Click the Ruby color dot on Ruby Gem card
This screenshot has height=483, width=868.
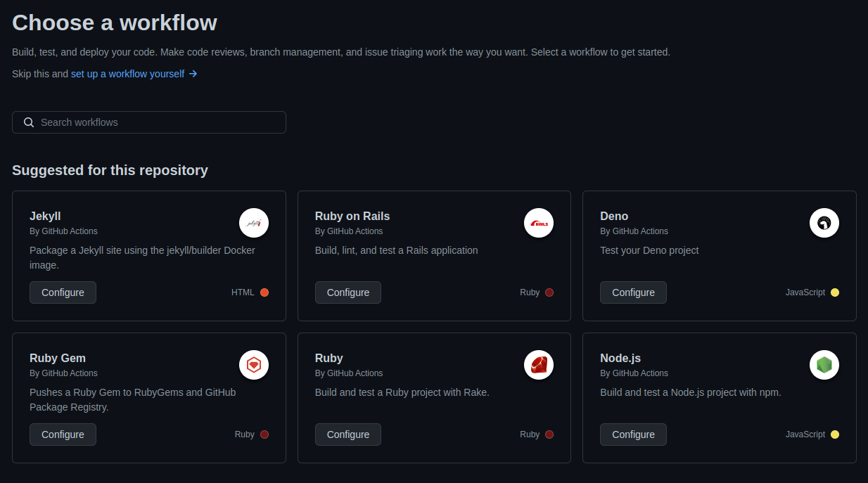pos(264,434)
